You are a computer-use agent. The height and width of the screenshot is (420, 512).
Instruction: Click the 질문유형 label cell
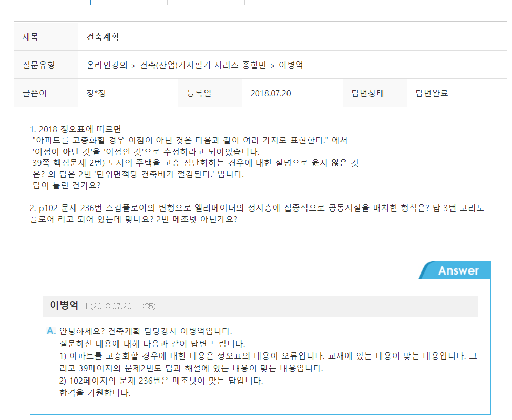[x=46, y=65]
